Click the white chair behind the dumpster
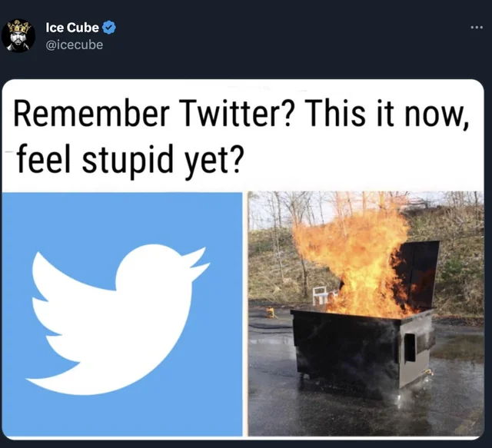The width and height of the screenshot is (492, 448). pyautogui.click(x=321, y=295)
